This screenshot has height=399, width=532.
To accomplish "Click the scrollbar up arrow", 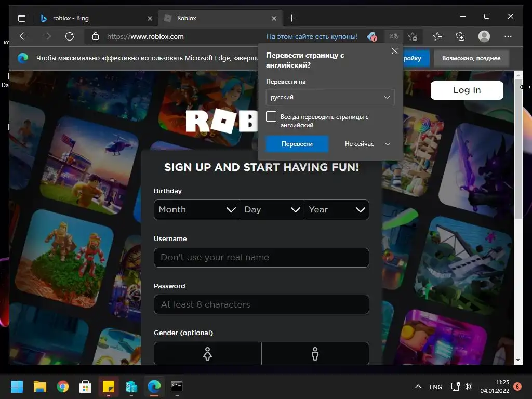I will click(518, 75).
